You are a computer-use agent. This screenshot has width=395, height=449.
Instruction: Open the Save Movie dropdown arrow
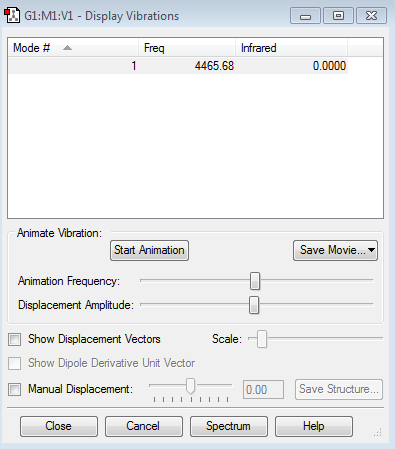pos(371,250)
